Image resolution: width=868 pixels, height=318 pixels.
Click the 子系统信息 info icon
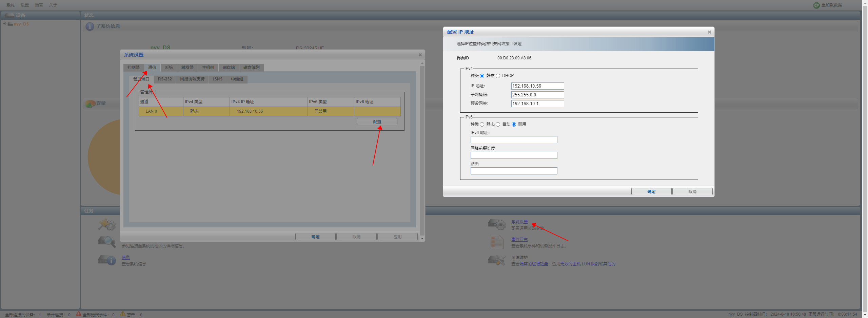coord(90,26)
